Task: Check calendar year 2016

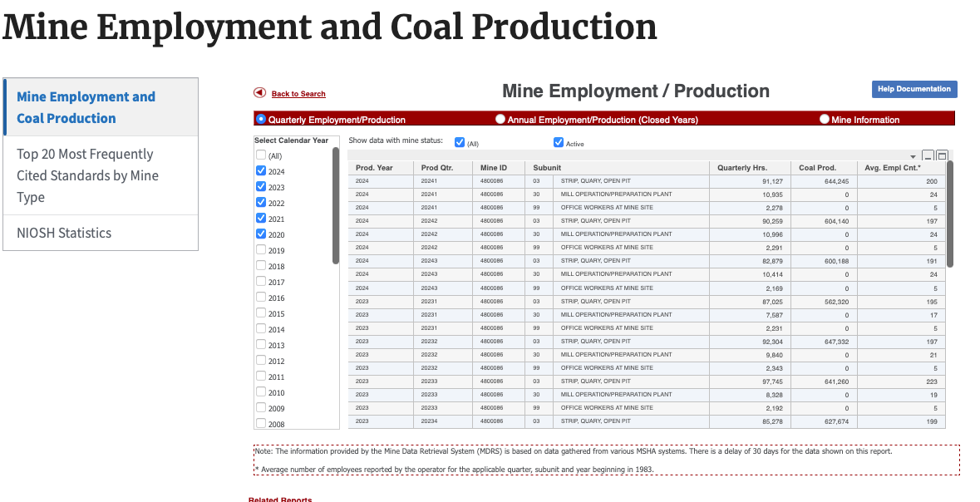Action: pos(261,297)
